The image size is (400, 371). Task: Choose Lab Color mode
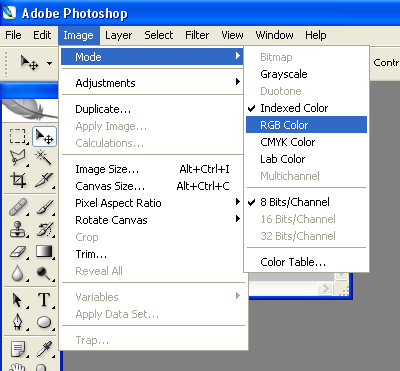(306, 159)
